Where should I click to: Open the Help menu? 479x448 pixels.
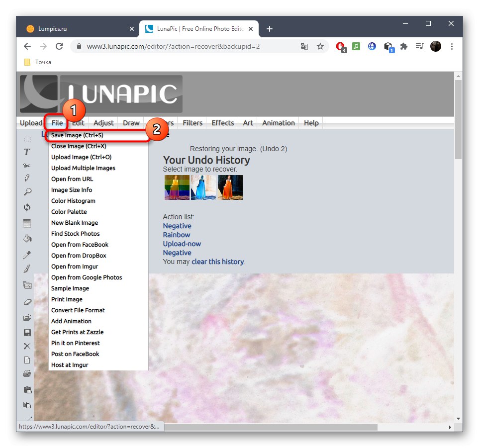(x=311, y=123)
